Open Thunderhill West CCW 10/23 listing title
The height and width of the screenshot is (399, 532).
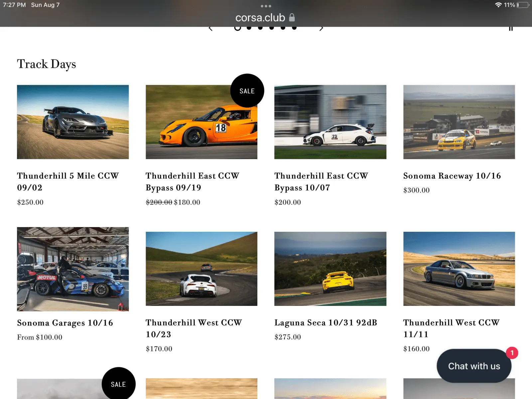click(194, 328)
